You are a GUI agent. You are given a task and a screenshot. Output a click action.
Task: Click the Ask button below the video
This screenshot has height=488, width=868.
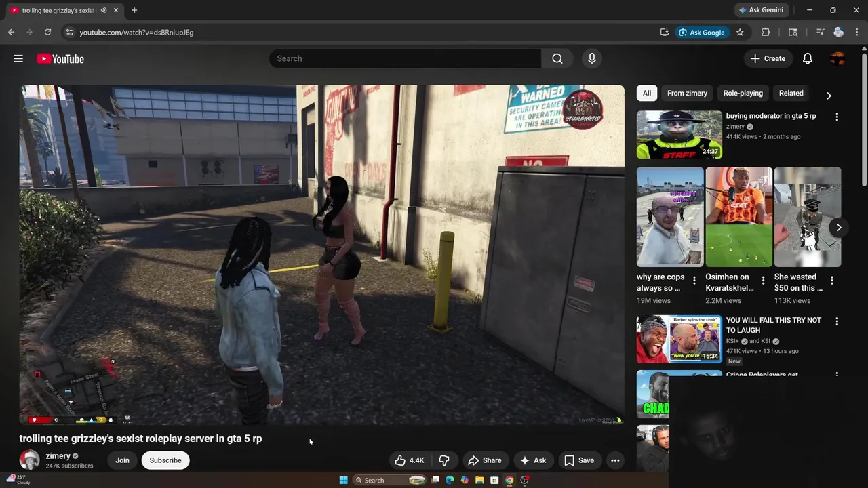click(533, 460)
